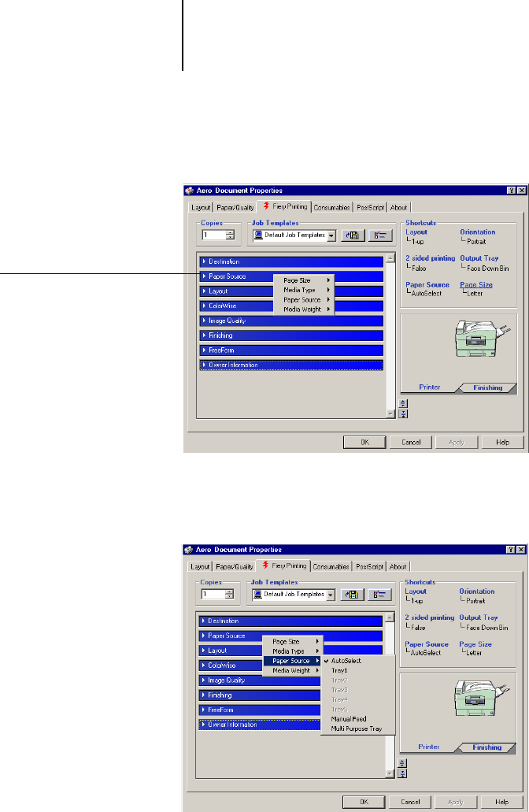The width and height of the screenshot is (529, 812).
Task: Switch to Consumables tab in upper dialog
Action: pyautogui.click(x=331, y=207)
